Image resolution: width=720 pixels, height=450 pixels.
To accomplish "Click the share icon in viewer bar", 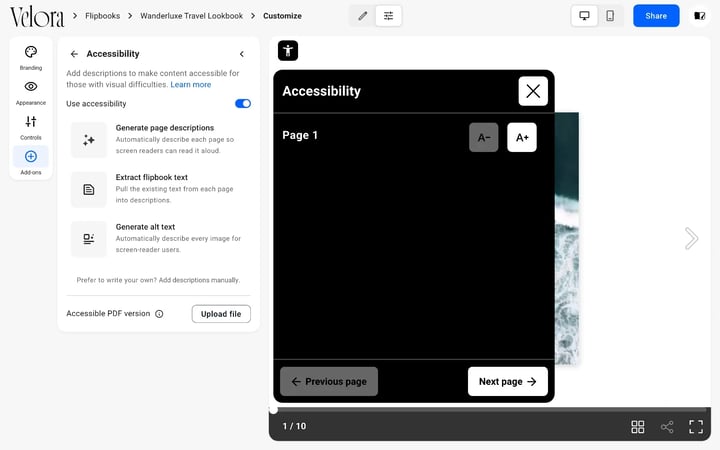I will pos(667,427).
